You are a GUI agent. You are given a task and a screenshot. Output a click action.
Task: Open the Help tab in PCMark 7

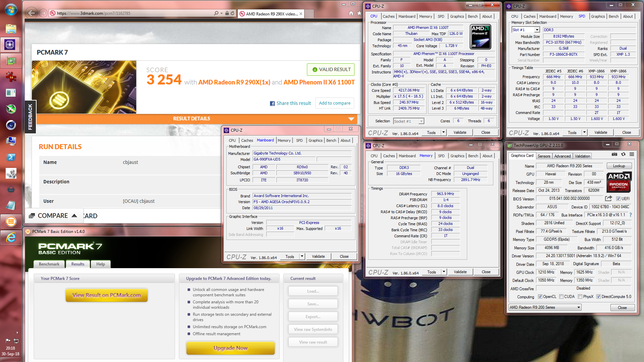101,264
